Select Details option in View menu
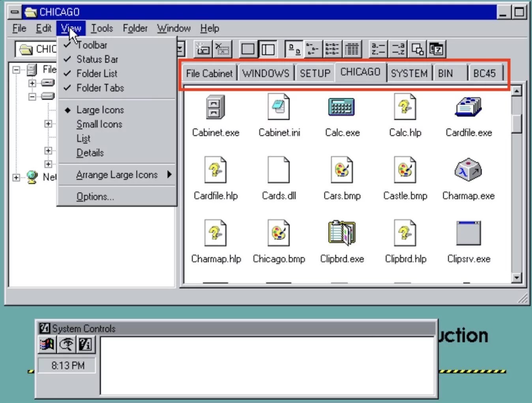The width and height of the screenshot is (532, 403). click(117, 153)
